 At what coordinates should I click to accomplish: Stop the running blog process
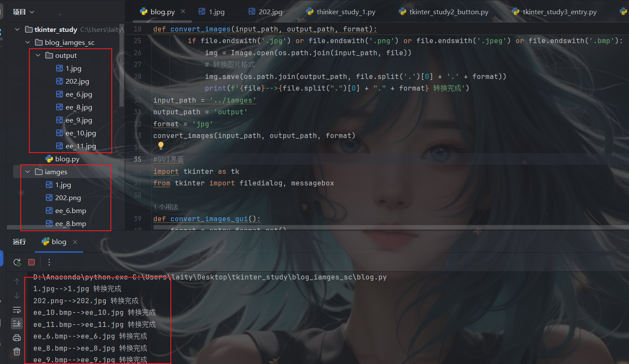(31, 262)
